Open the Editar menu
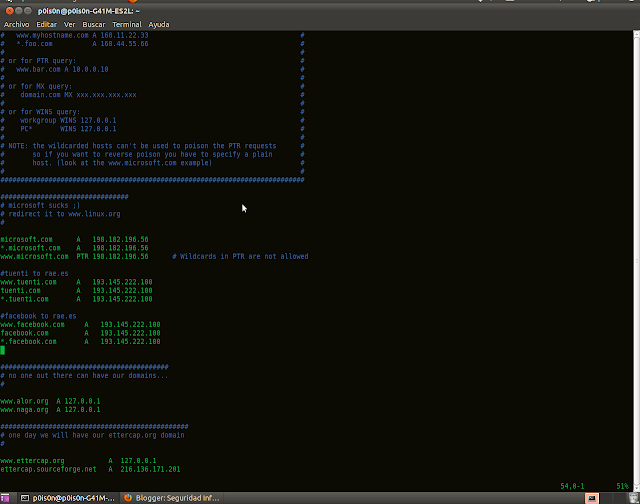The height and width of the screenshot is (504, 640). 47,24
